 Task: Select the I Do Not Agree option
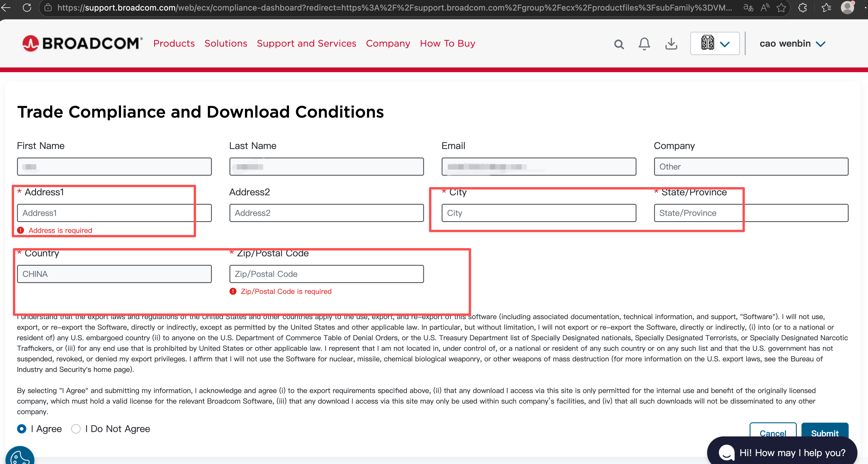(76, 429)
